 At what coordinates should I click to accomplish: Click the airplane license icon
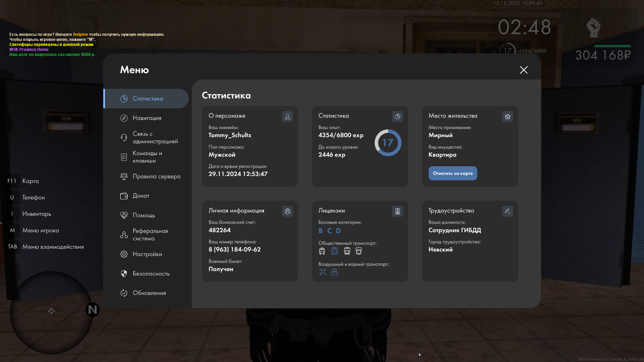tap(322, 272)
